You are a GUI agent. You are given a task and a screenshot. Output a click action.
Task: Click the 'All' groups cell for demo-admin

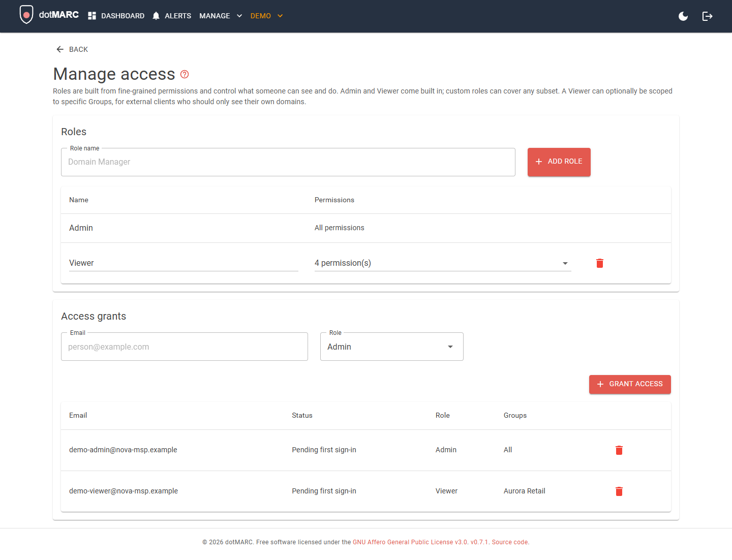(508, 450)
